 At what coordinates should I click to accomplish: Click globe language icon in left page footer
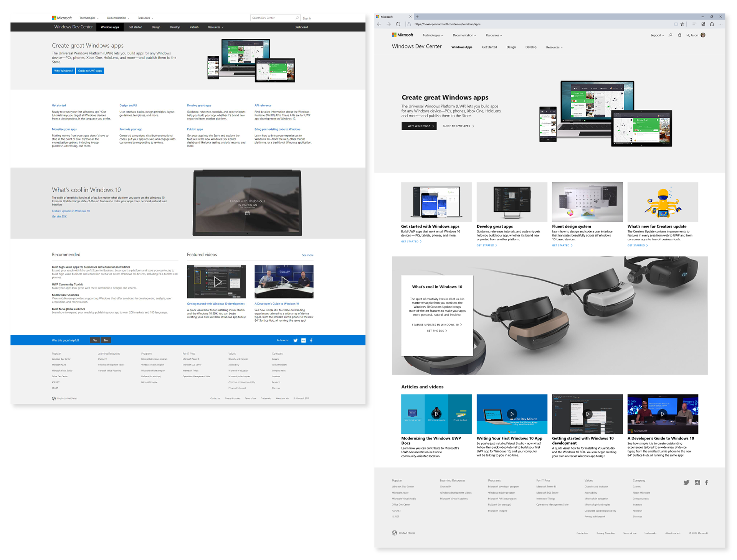pos(54,398)
